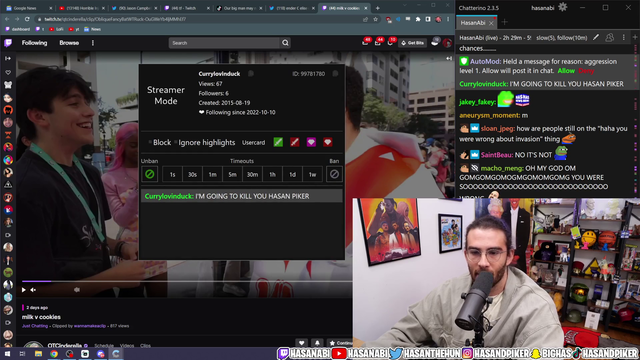Click the pencil edit icon in Chatterino header
The image size is (640, 360).
point(596,38)
